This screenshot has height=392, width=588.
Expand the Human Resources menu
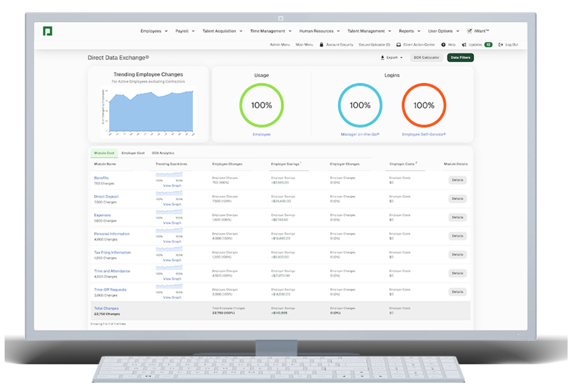point(320,31)
